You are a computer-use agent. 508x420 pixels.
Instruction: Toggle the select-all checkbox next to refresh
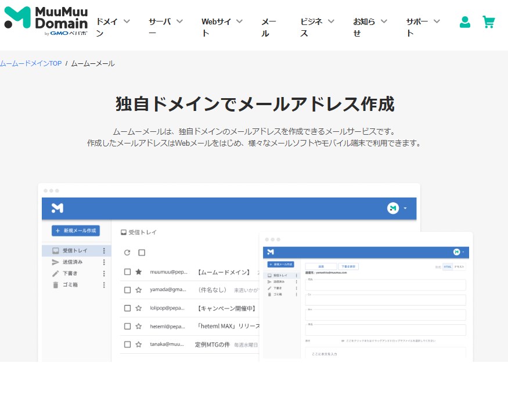(142, 253)
